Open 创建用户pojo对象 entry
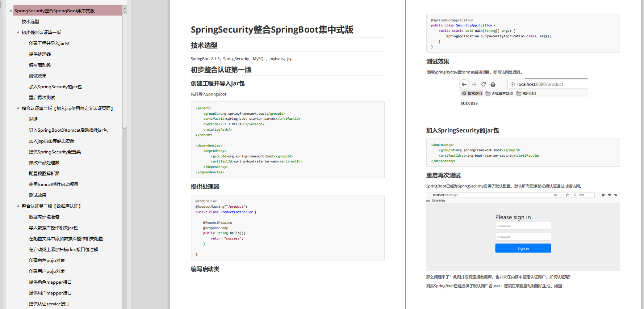The image size is (644, 309). pyautogui.click(x=47, y=271)
